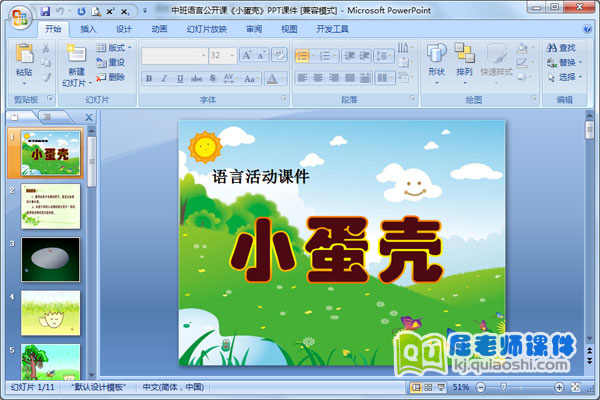Toggle italic formatting
The width and height of the screenshot is (600, 400).
(x=165, y=78)
